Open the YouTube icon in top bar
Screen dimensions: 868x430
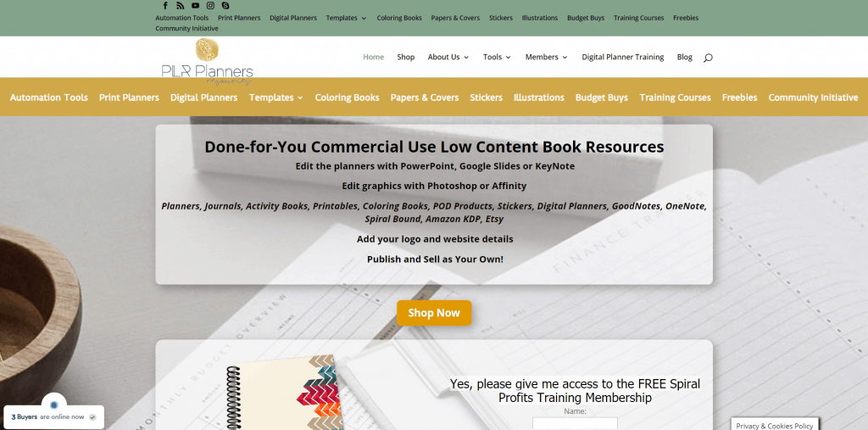(x=196, y=6)
